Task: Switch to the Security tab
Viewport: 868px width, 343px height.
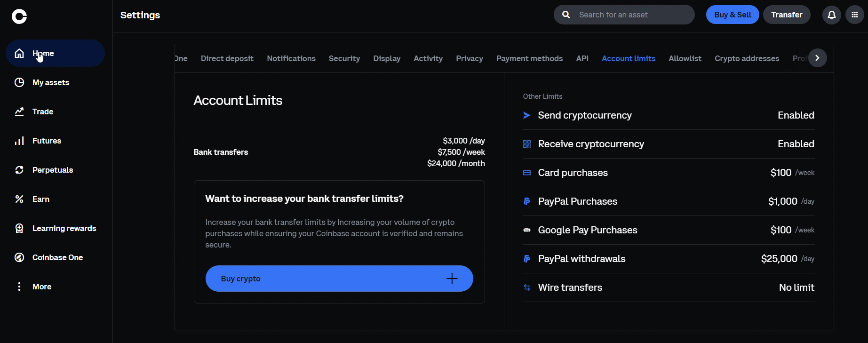Action: tap(344, 58)
